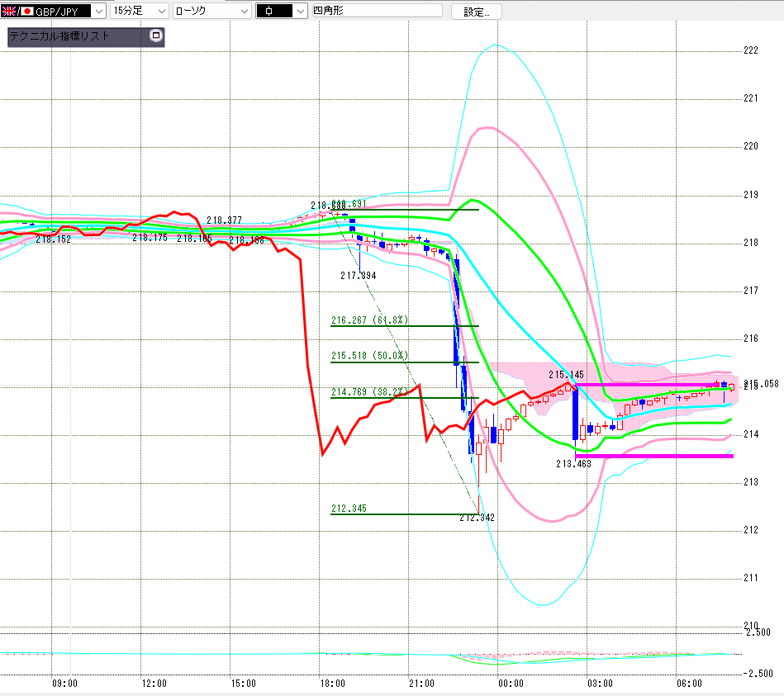Image resolution: width=784 pixels, height=696 pixels.
Task: Open the 15分足 timeframe dropdown
Action: coord(139,11)
